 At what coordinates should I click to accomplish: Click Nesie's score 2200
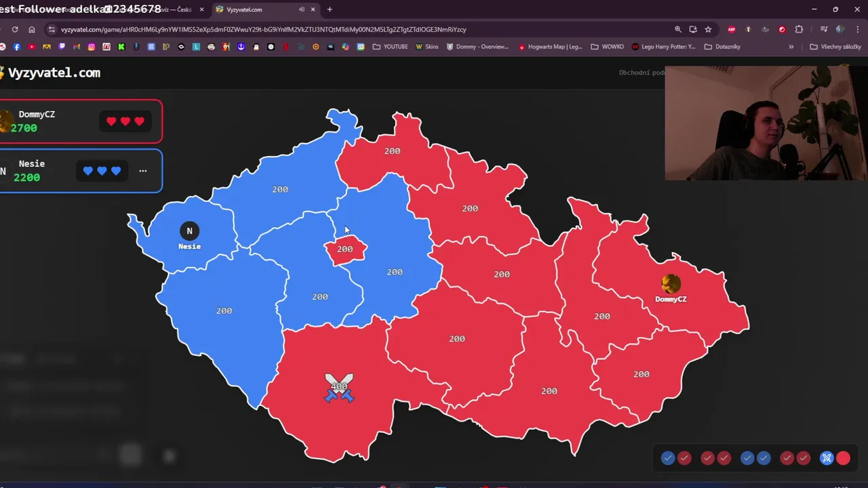coord(26,178)
